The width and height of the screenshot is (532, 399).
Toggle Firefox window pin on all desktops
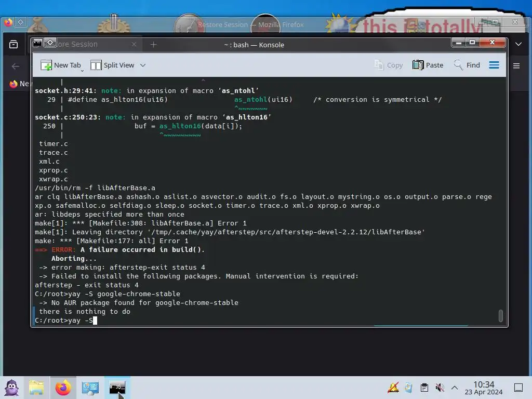20,22
